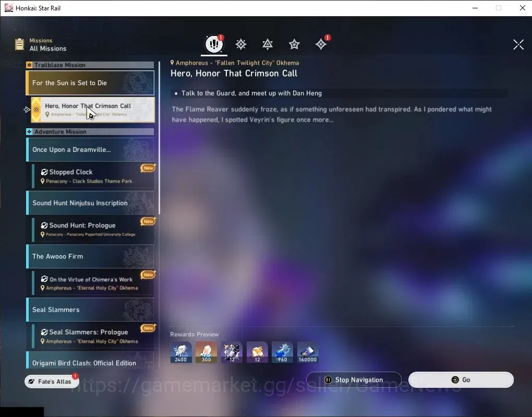
Task: Select Hero, Honor That Crimson Call mission
Action: [93, 109]
